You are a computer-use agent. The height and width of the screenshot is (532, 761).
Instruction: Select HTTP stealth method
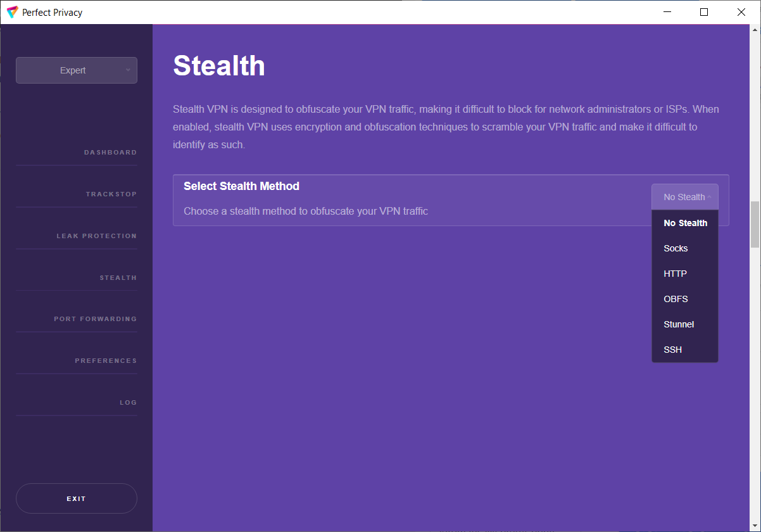685,274
